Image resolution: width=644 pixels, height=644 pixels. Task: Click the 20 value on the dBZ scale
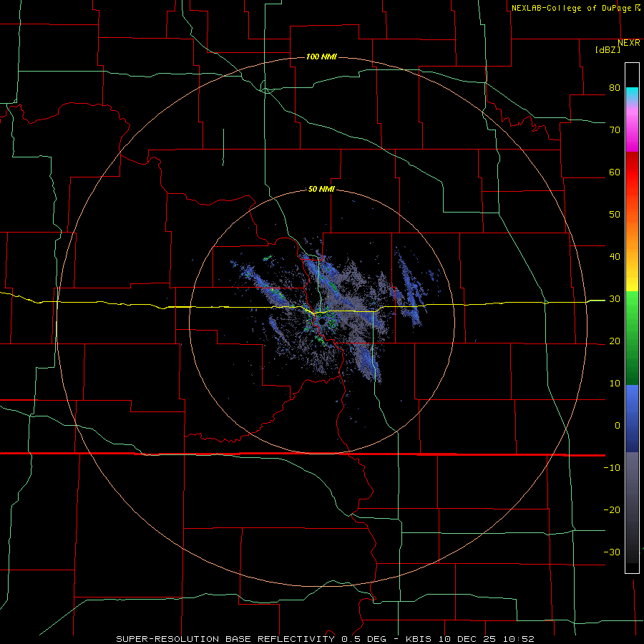(x=615, y=341)
